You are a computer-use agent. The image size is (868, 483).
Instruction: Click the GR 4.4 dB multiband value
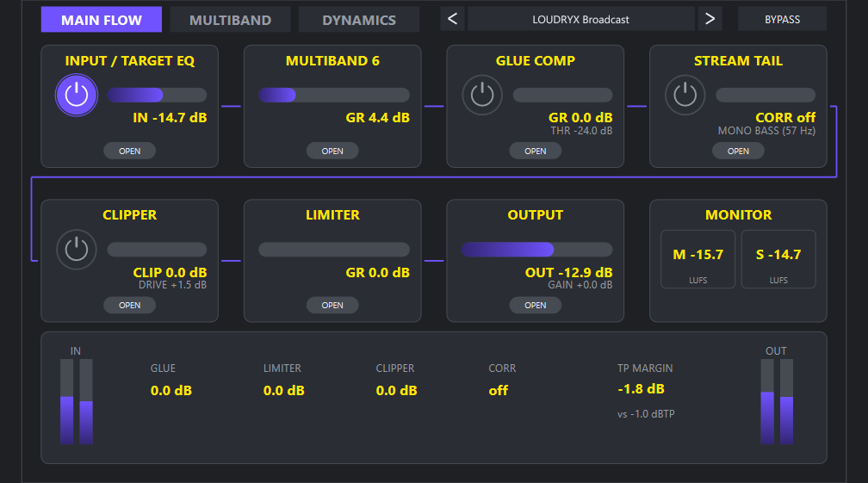tap(377, 117)
